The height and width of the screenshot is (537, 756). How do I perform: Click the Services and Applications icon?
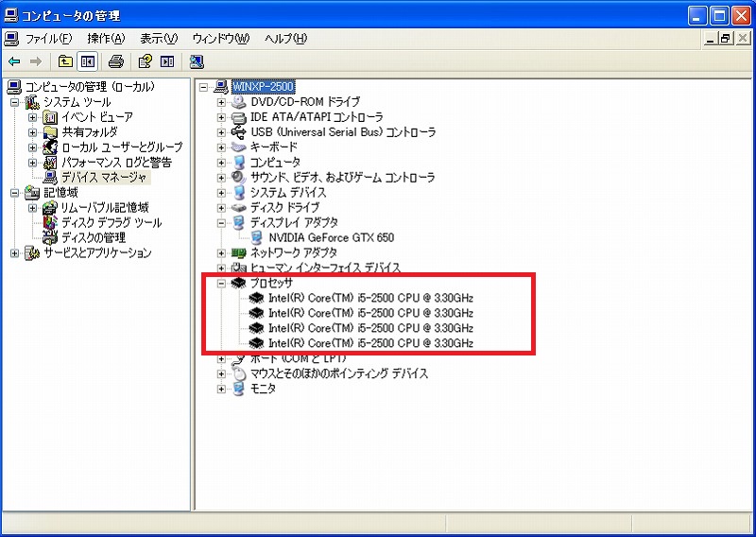coord(32,252)
